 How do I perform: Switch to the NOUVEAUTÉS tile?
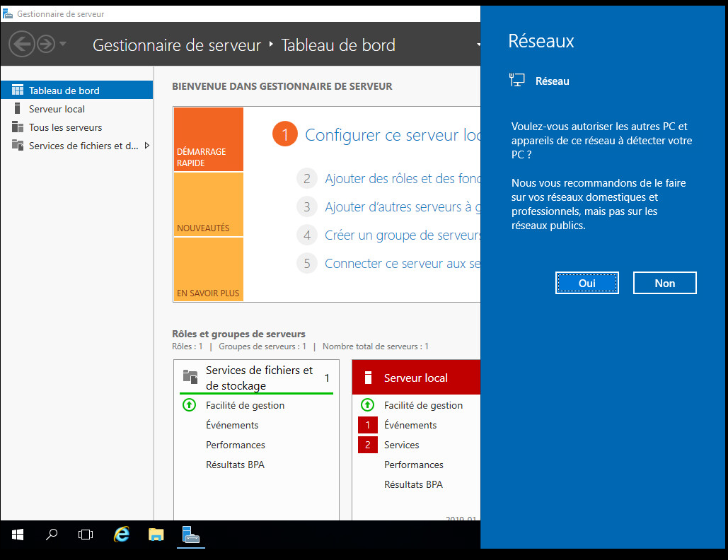[208, 204]
